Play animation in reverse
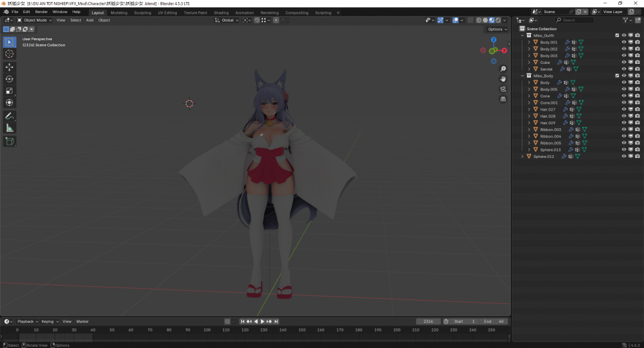This screenshot has width=644, height=348. pyautogui.click(x=256, y=321)
